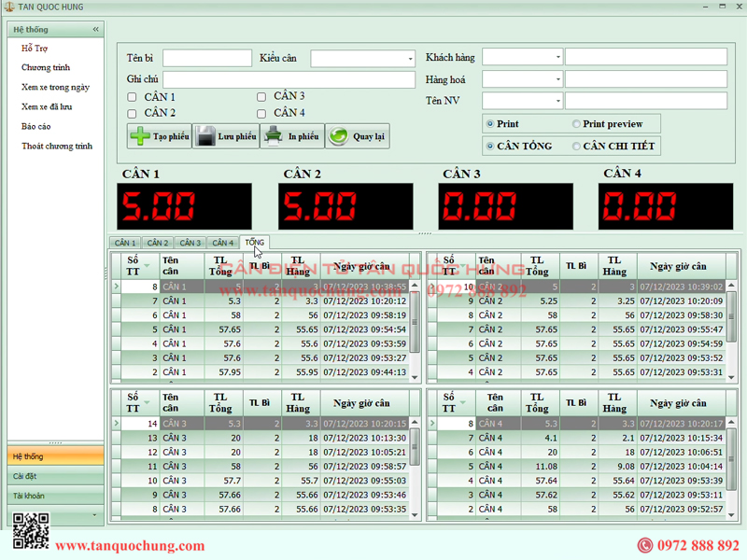Switch to the CÂN 3 tab
This screenshot has height=560, width=747.
click(x=190, y=243)
